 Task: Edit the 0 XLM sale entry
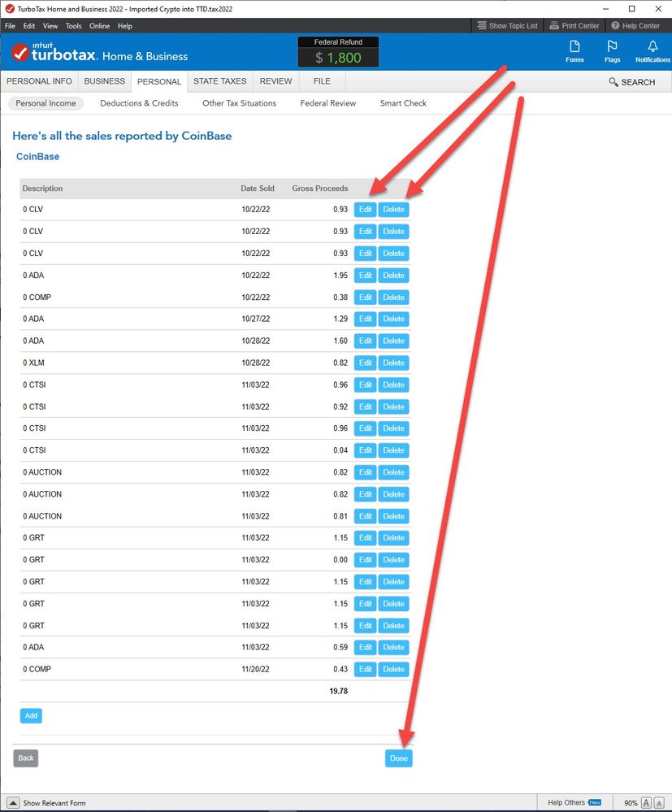365,363
